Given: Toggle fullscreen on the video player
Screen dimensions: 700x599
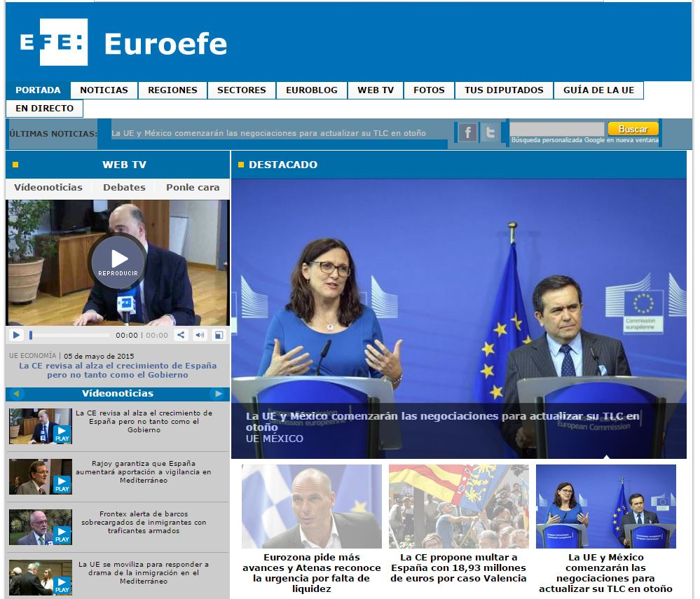Looking at the screenshot, I should coord(219,335).
